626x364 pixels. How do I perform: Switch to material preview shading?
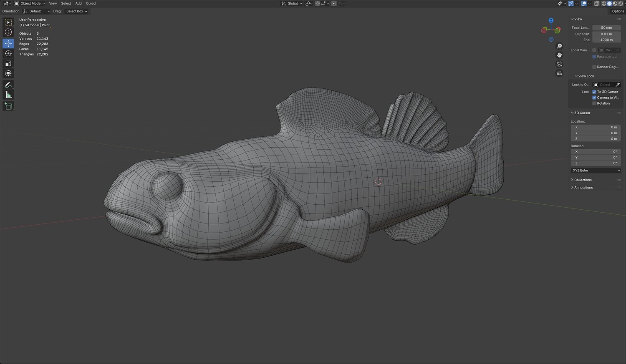(615, 3)
